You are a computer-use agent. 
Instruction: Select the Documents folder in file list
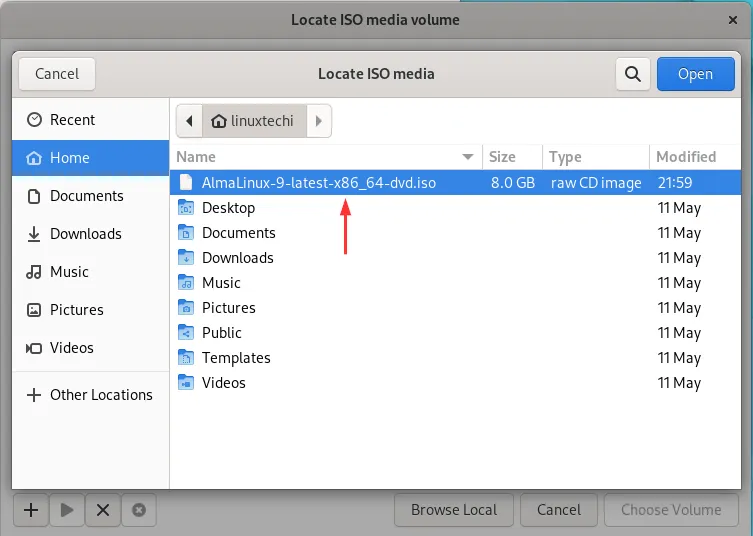pyautogui.click(x=455, y=233)
